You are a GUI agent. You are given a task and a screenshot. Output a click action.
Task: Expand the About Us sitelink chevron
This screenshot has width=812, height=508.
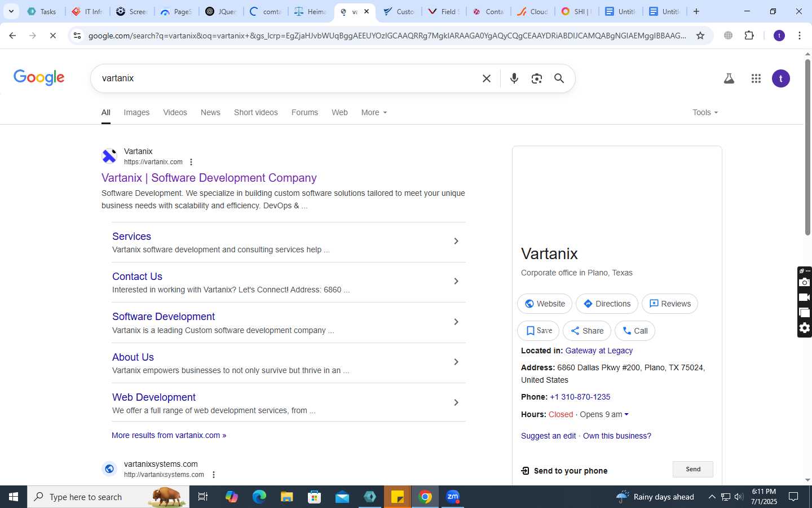[x=456, y=362]
